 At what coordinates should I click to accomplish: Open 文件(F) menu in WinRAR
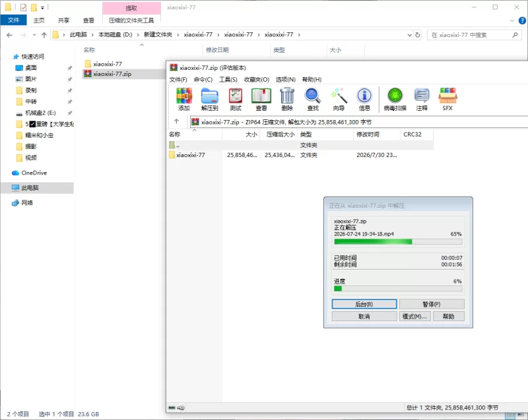click(x=178, y=80)
